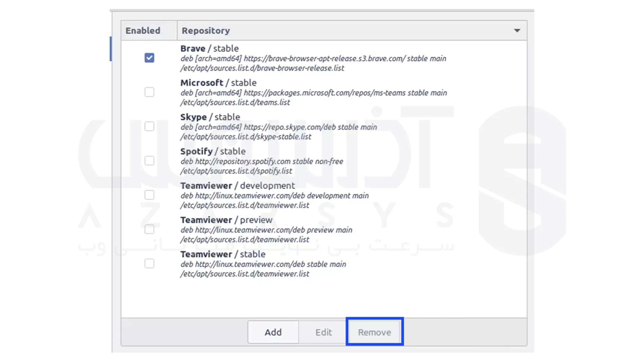
Task: Click the Repository column header label
Action: (206, 31)
